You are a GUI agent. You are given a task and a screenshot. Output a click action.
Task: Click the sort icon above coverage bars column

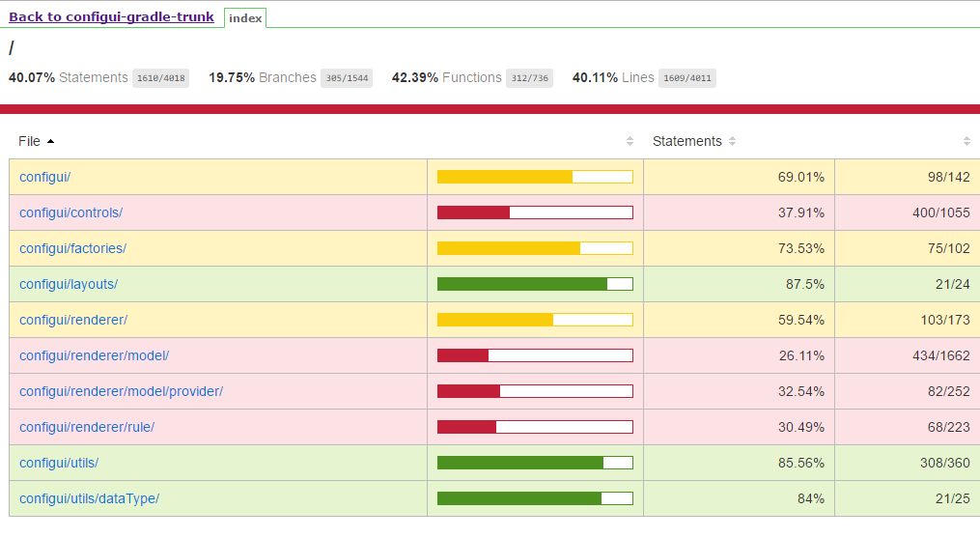coord(630,141)
